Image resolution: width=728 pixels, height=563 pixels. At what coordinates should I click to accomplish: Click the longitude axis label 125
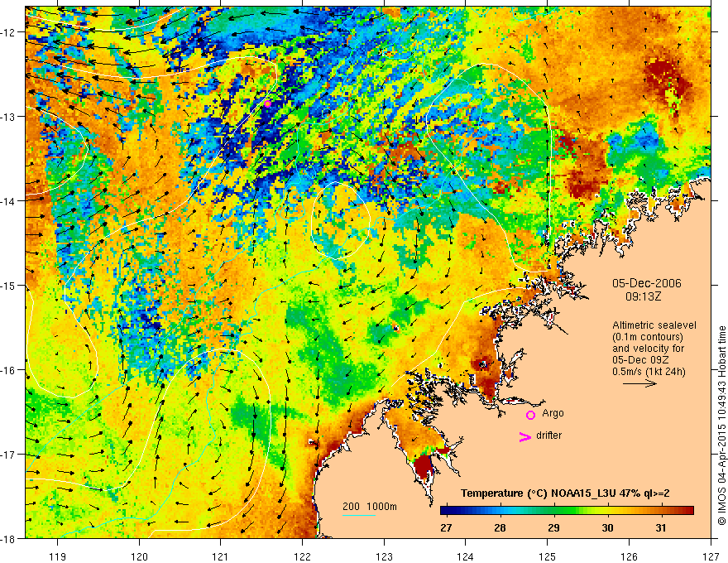coord(548,556)
